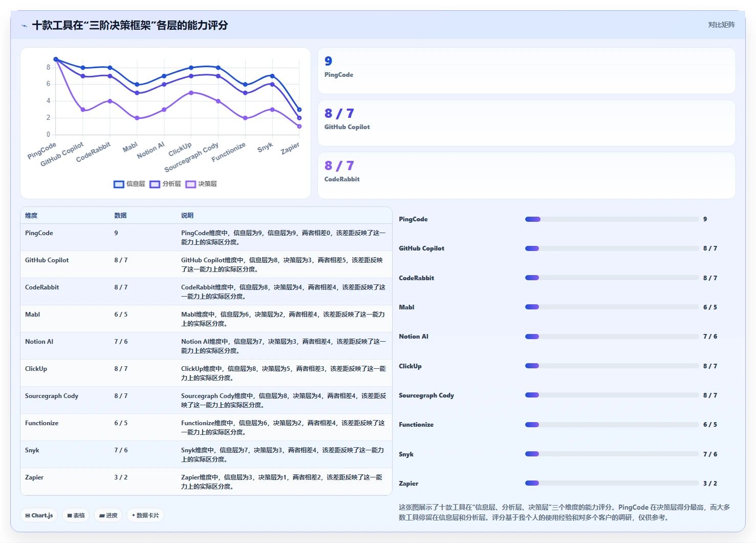The width and height of the screenshot is (756, 543).
Task: Click Functionize in the table's first column
Action: [x=41, y=423]
